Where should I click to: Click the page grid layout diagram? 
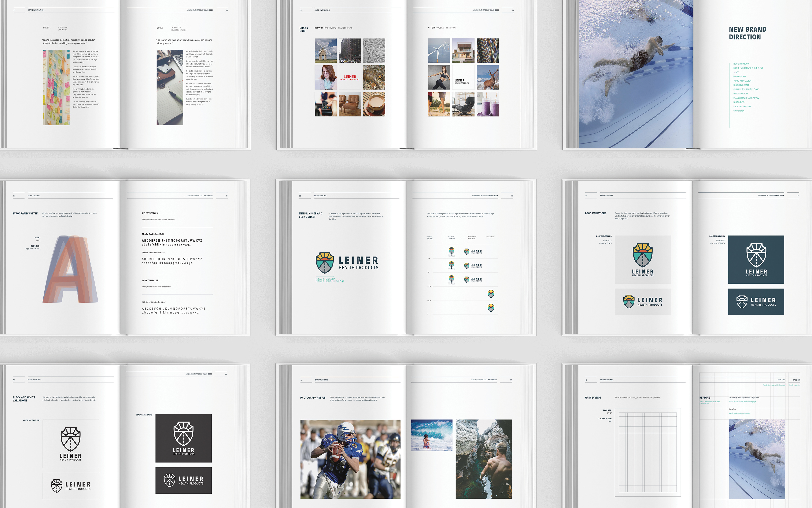[x=647, y=452]
